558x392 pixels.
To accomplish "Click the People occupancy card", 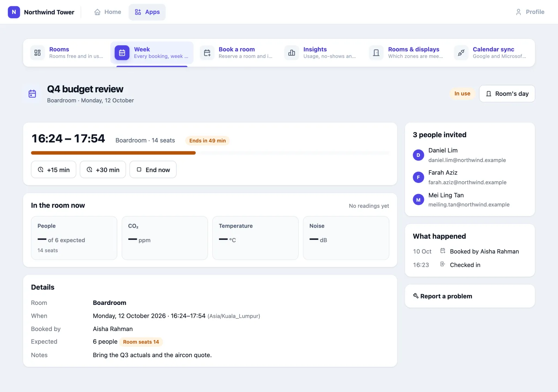I will pyautogui.click(x=74, y=238).
